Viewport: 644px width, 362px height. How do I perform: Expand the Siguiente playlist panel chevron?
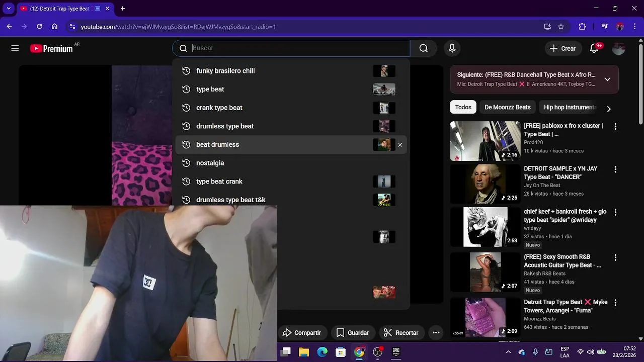(607, 79)
